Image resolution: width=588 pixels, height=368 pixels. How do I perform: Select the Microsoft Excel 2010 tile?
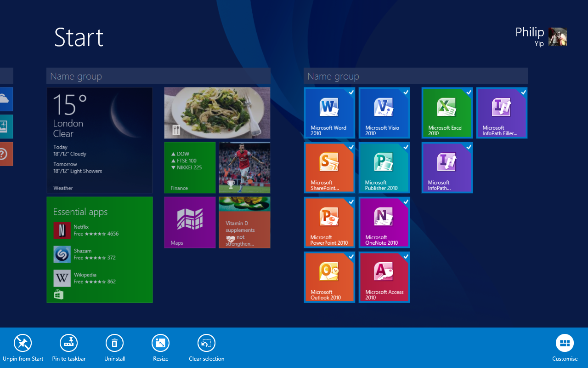pyautogui.click(x=447, y=113)
